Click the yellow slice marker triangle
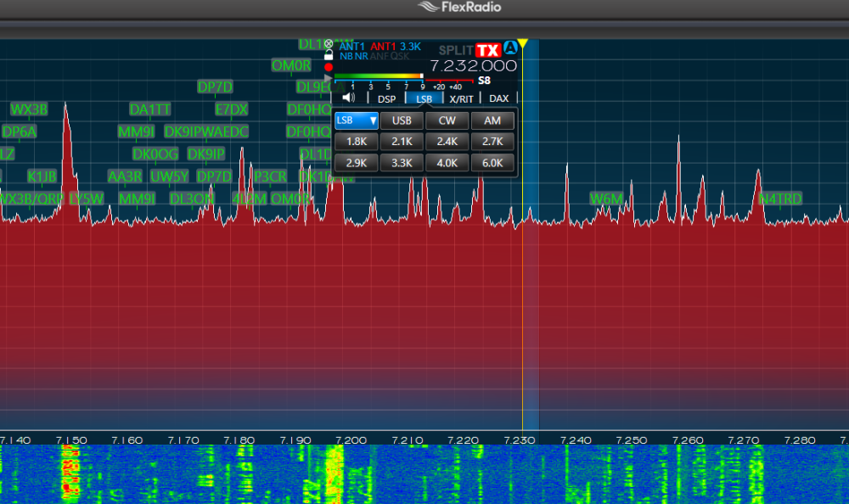This screenshot has height=504, width=849. click(522, 43)
